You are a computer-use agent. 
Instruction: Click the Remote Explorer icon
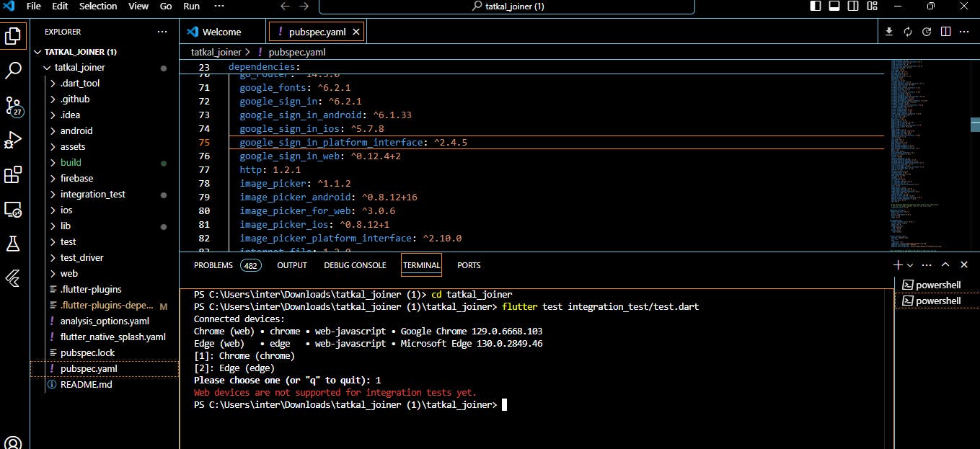[13, 210]
